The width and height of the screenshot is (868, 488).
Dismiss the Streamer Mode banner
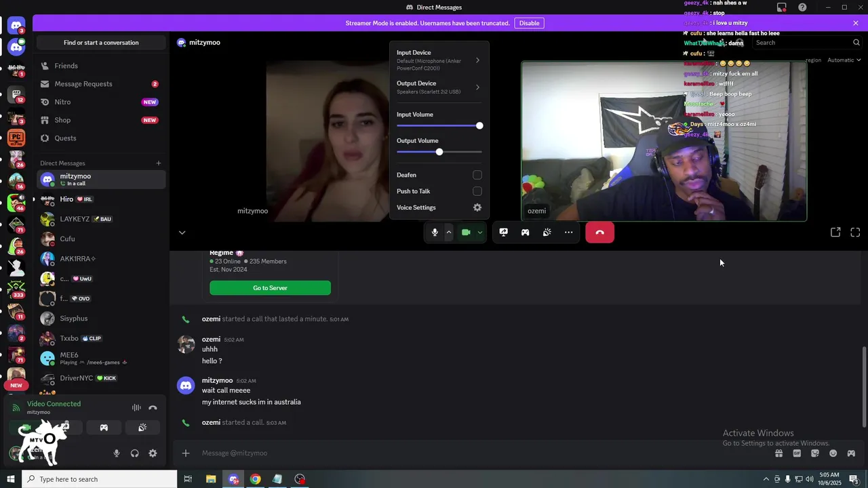tap(855, 23)
